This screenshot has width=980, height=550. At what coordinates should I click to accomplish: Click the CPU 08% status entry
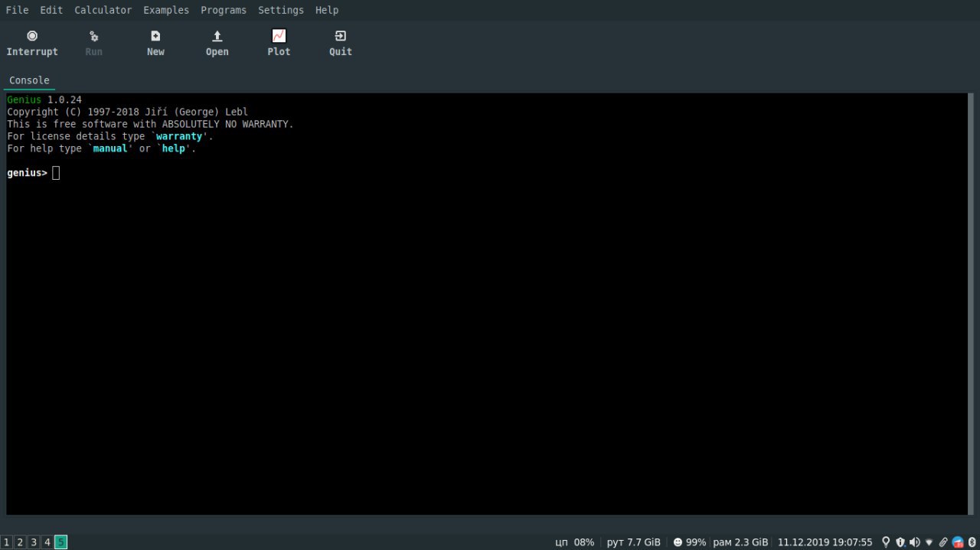pos(575,542)
